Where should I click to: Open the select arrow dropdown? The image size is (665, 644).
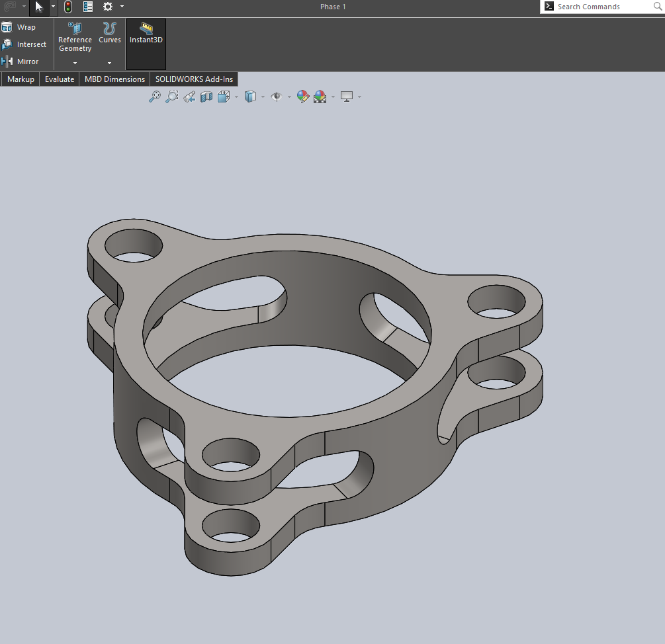click(53, 7)
